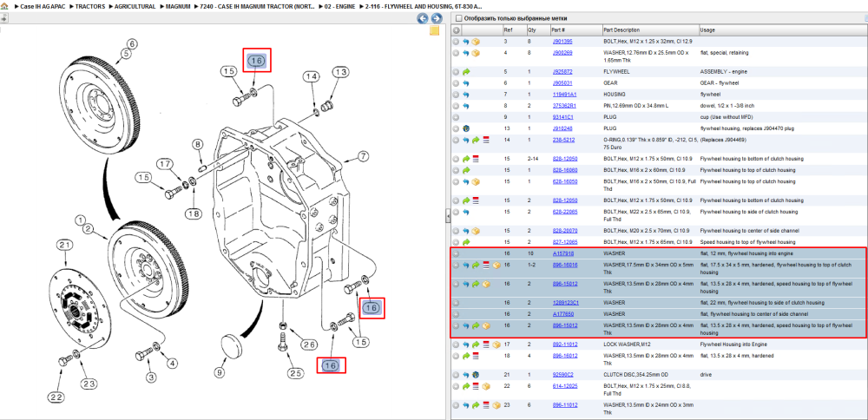
Task: Open the MAGNUM breadcrumb
Action: pyautogui.click(x=178, y=7)
